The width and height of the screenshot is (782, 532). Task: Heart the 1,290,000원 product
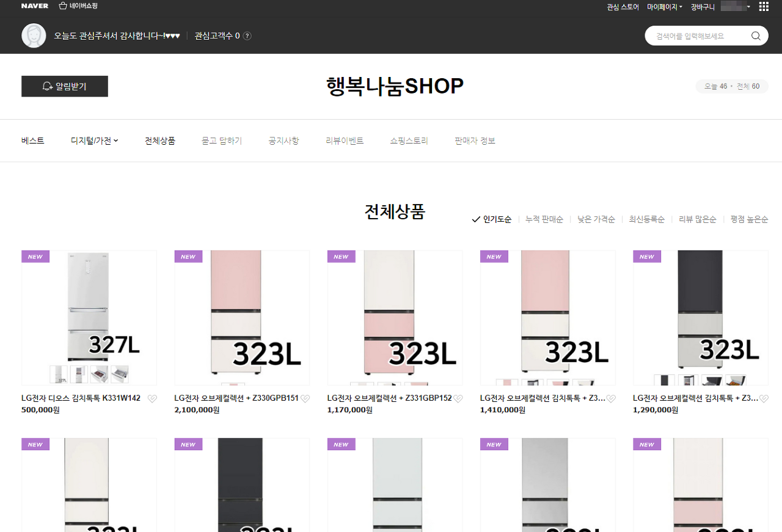point(763,399)
